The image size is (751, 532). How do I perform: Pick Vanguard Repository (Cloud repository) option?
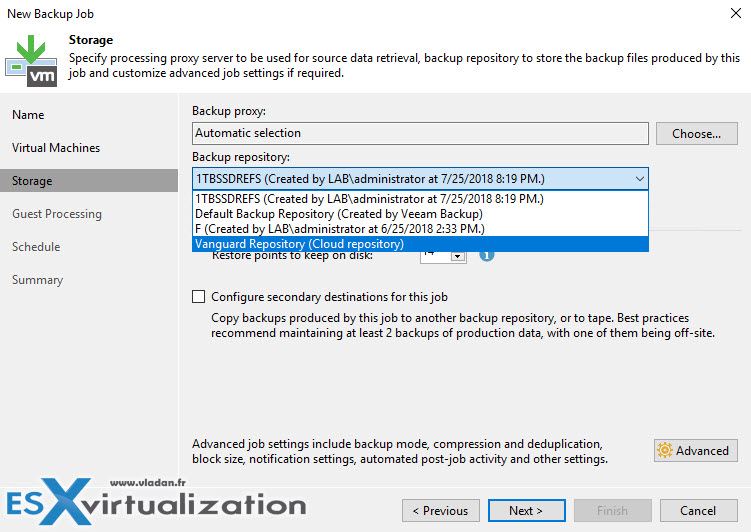point(420,244)
